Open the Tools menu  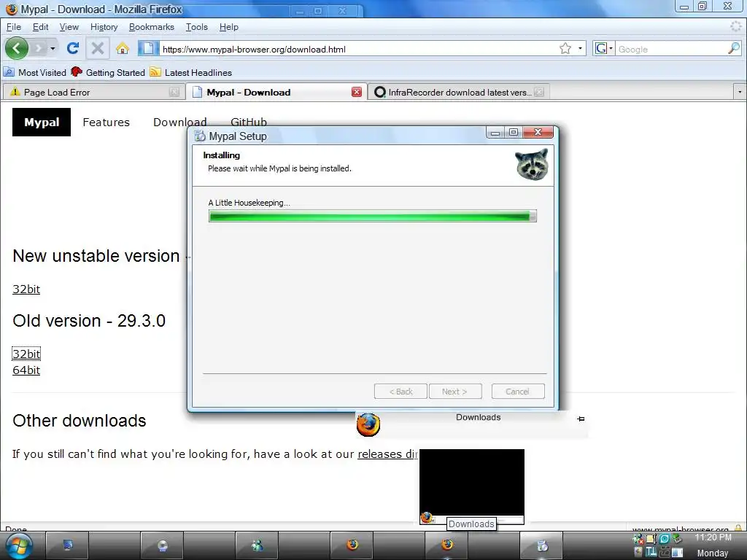[x=197, y=27]
